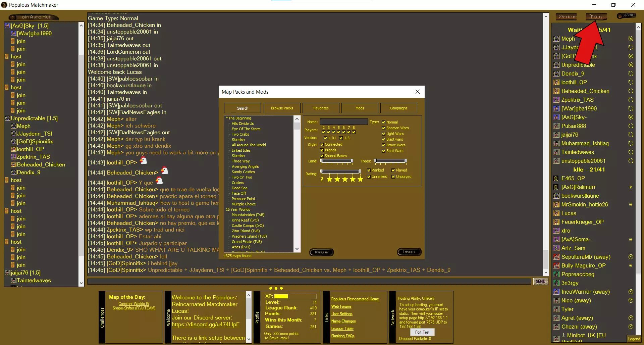The height and width of the screenshot is (345, 644).
Task: Click Meph's avatar icon in the waiting list
Action: pos(556,39)
